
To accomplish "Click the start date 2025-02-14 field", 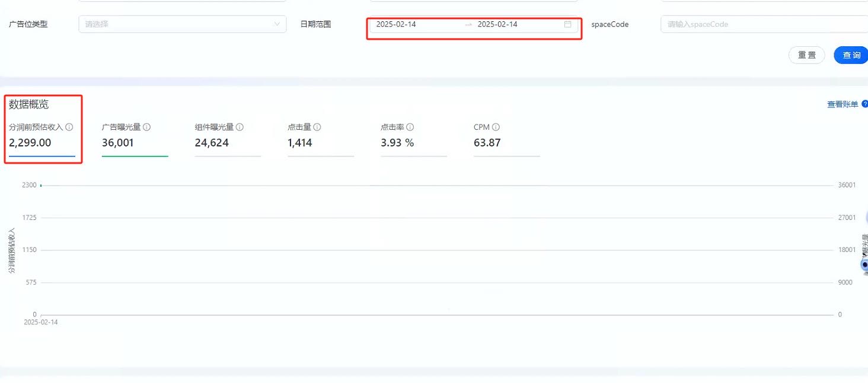I will pos(396,24).
